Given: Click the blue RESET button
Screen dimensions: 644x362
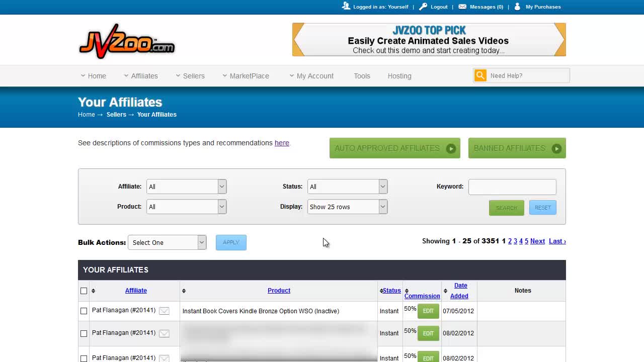Looking at the screenshot, I should pos(542,208).
